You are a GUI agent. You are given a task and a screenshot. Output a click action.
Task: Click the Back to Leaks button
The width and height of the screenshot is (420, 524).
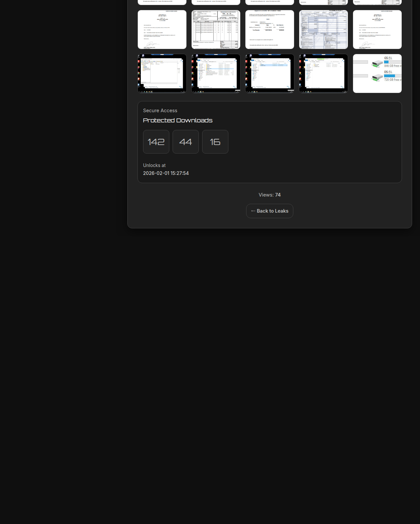point(269,211)
